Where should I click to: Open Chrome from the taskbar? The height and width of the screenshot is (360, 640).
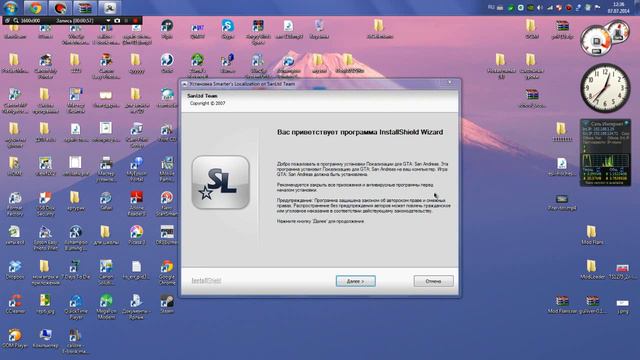[x=35, y=7]
